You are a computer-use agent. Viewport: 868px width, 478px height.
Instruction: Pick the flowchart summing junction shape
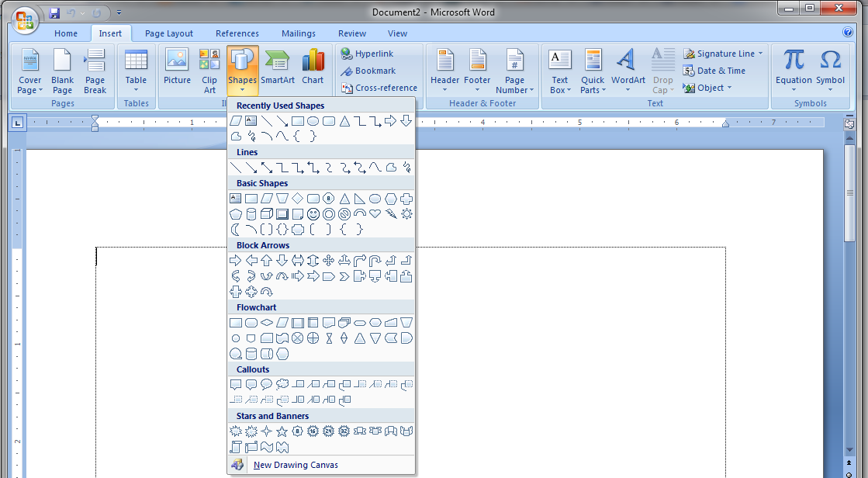(298, 338)
